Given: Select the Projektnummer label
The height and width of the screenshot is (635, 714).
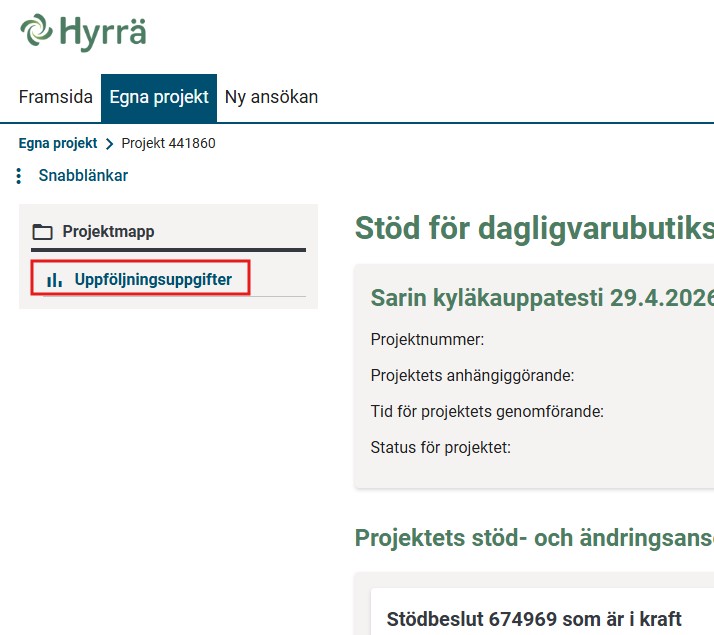Looking at the screenshot, I should click(427, 339).
